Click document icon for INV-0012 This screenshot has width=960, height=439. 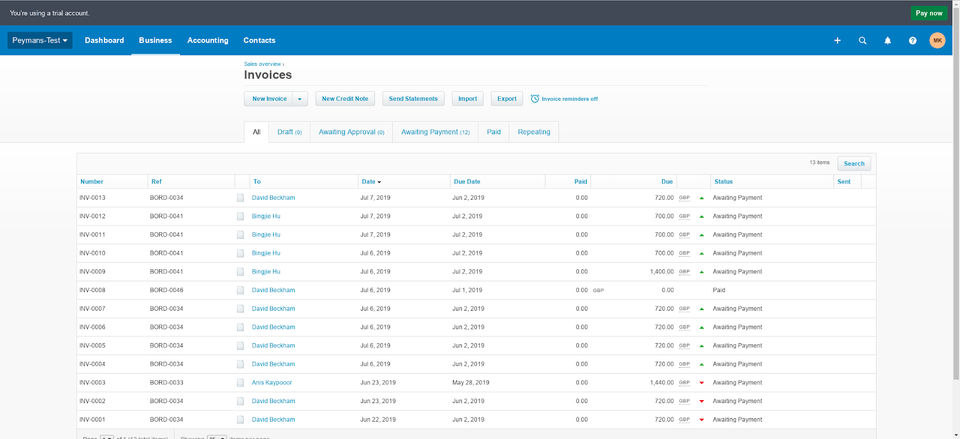pyautogui.click(x=241, y=216)
